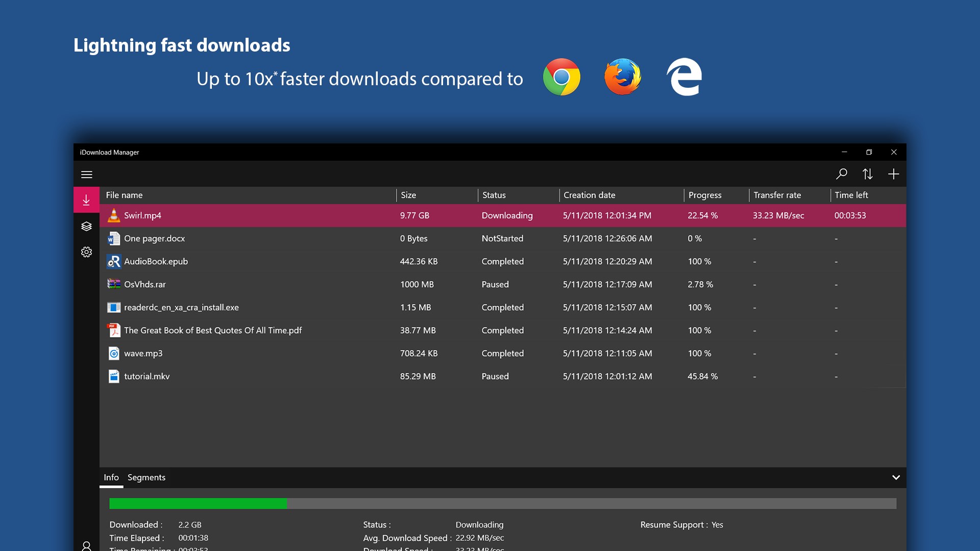Viewport: 980px width, 551px height.
Task: Collapse the details panel chevron
Action: [896, 478]
